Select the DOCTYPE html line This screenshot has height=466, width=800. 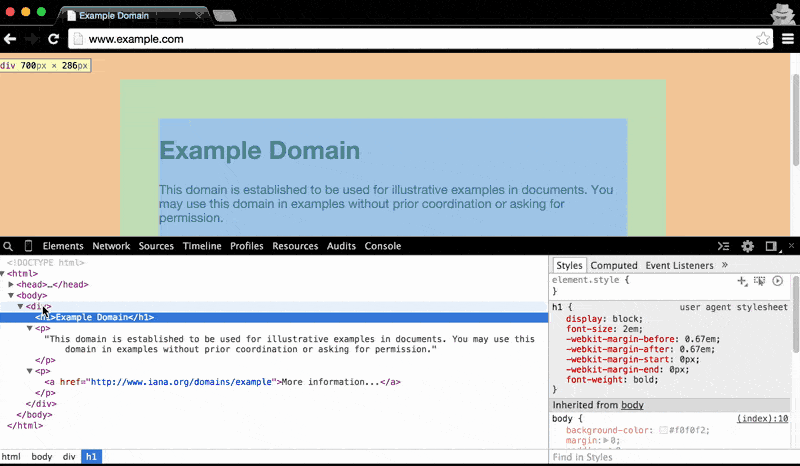point(45,262)
